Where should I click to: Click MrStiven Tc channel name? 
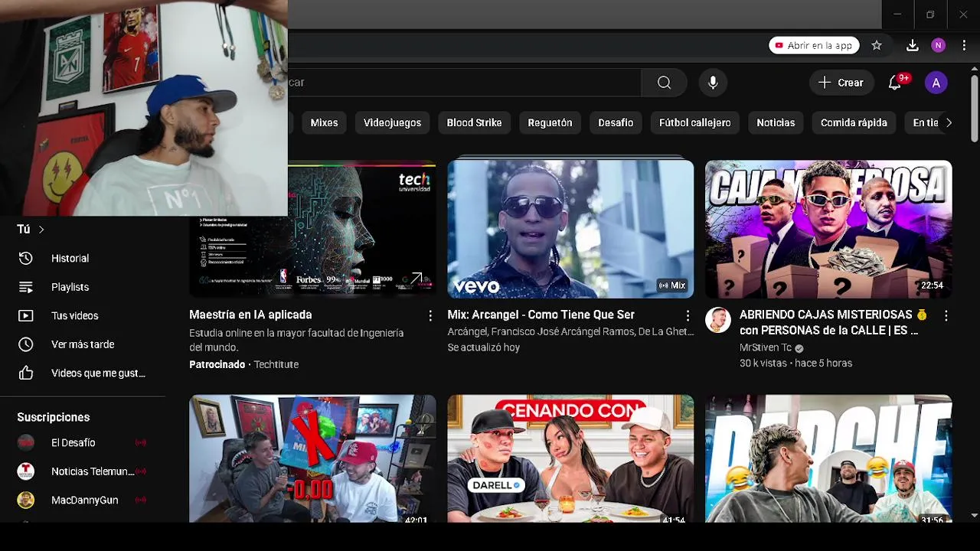[x=766, y=347]
